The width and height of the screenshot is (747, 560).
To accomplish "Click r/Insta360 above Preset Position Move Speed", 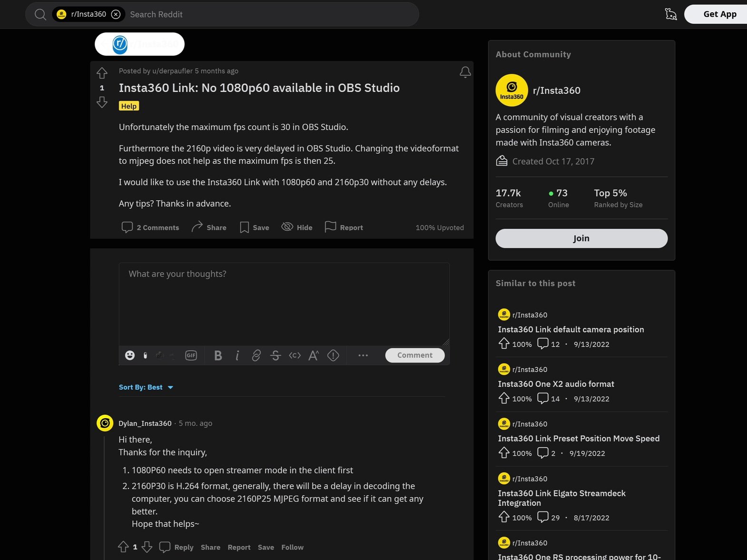I will pos(530,424).
